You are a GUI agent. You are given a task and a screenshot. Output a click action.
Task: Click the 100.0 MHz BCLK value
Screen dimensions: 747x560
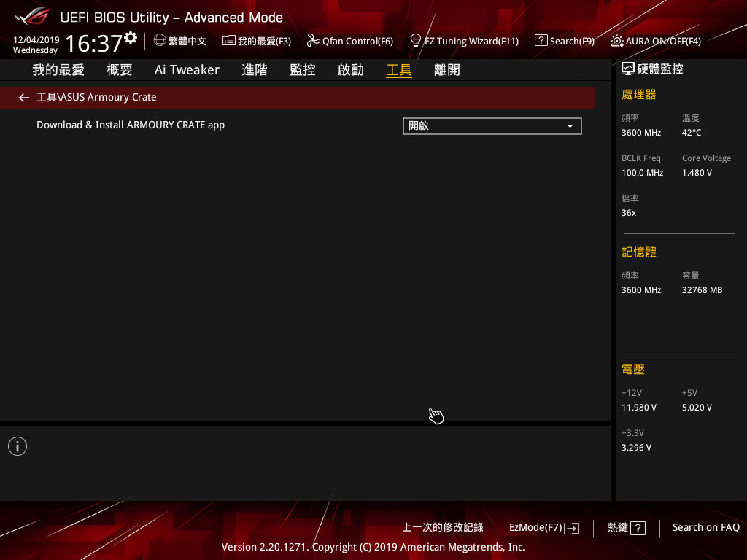pyautogui.click(x=642, y=173)
